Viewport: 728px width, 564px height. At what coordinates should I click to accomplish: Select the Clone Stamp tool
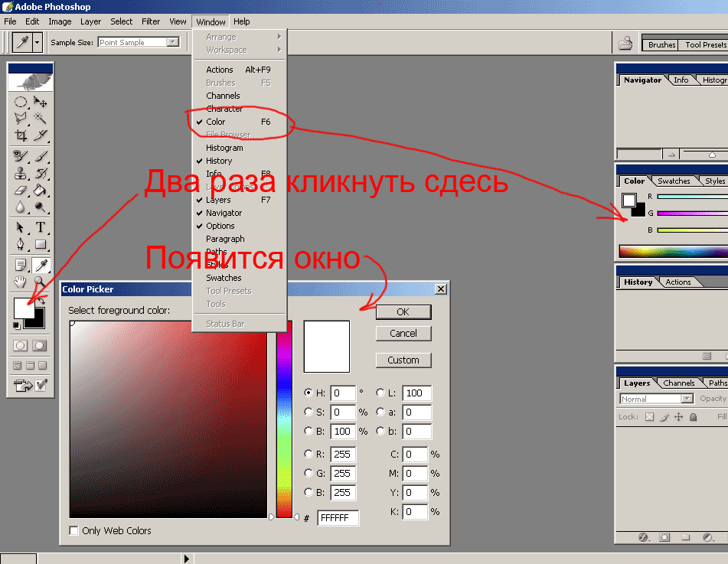21,173
